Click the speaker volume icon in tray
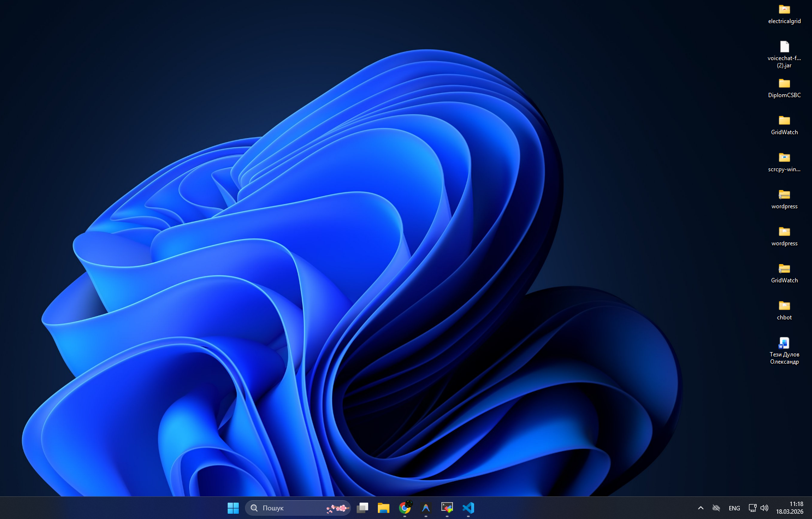Screen dimensions: 812x519 pos(764,508)
